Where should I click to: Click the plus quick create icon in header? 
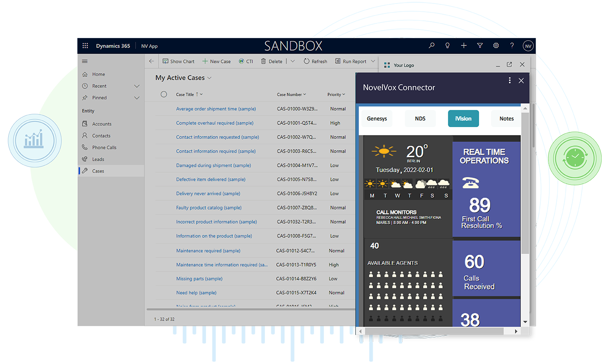click(464, 45)
